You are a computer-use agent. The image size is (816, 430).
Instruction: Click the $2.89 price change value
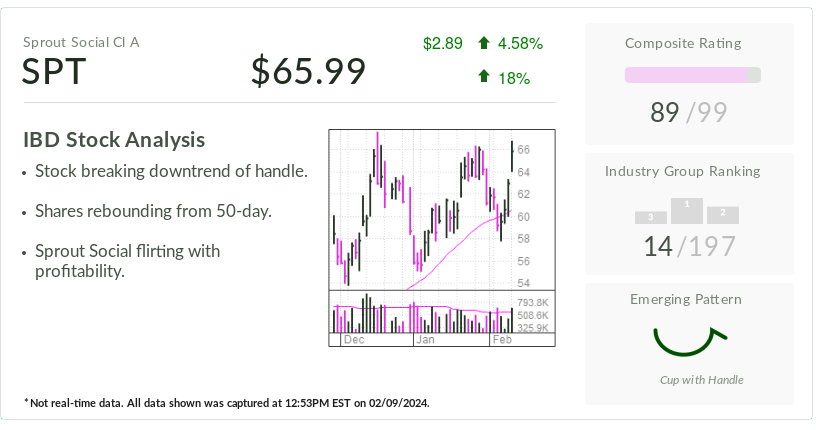442,43
